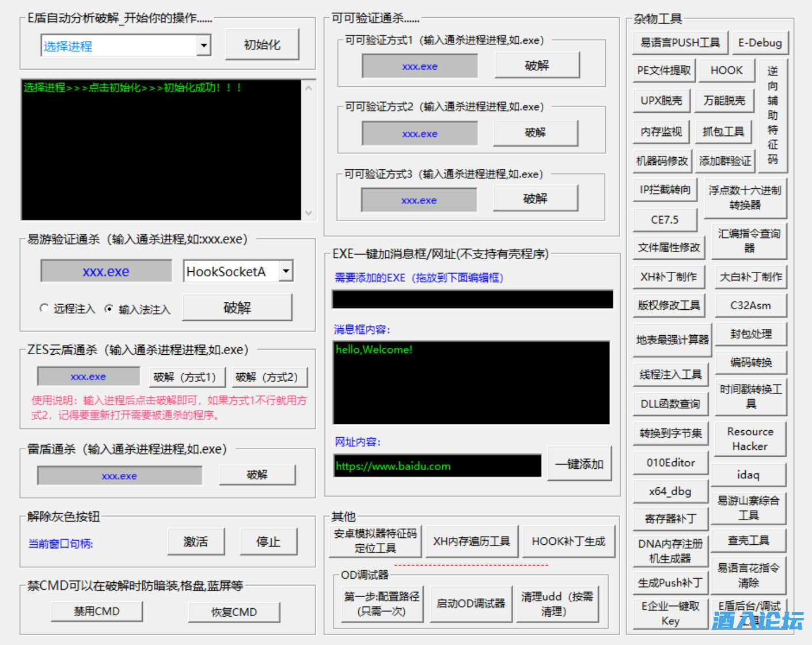Open the x64_dbg tool

point(670,491)
